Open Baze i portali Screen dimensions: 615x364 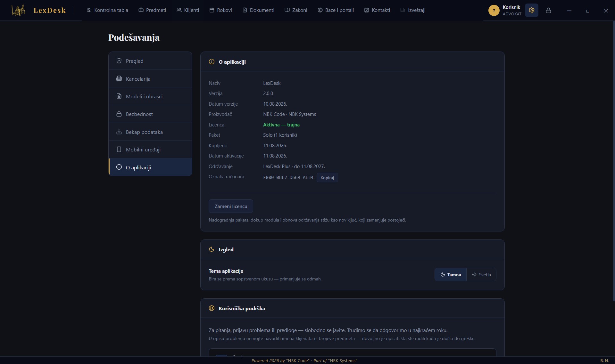tap(336, 10)
